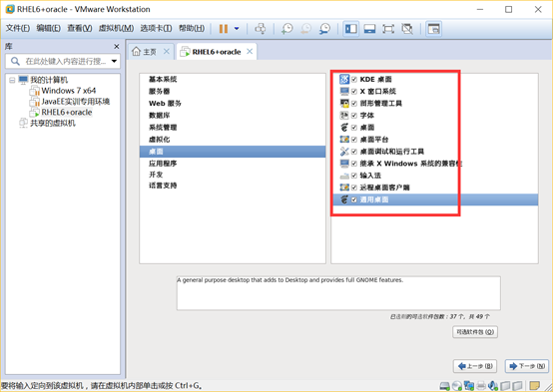Click the magnifier icon in library search box

[15, 61]
